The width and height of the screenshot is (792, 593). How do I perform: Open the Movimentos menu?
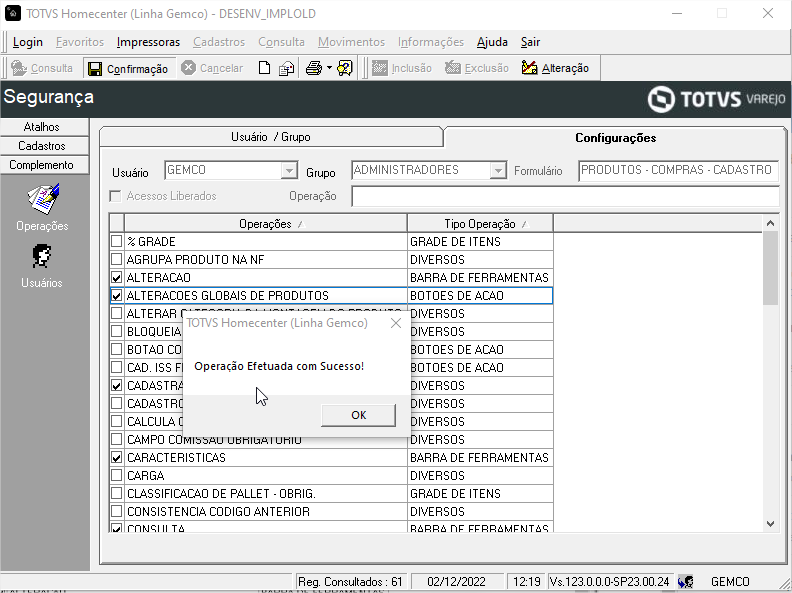click(x=351, y=42)
